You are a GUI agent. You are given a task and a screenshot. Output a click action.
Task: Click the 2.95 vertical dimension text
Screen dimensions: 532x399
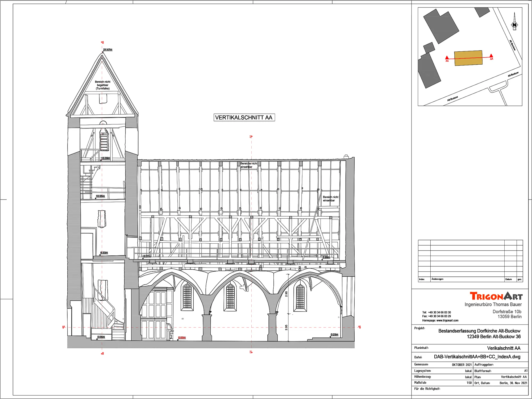[x=286, y=294]
